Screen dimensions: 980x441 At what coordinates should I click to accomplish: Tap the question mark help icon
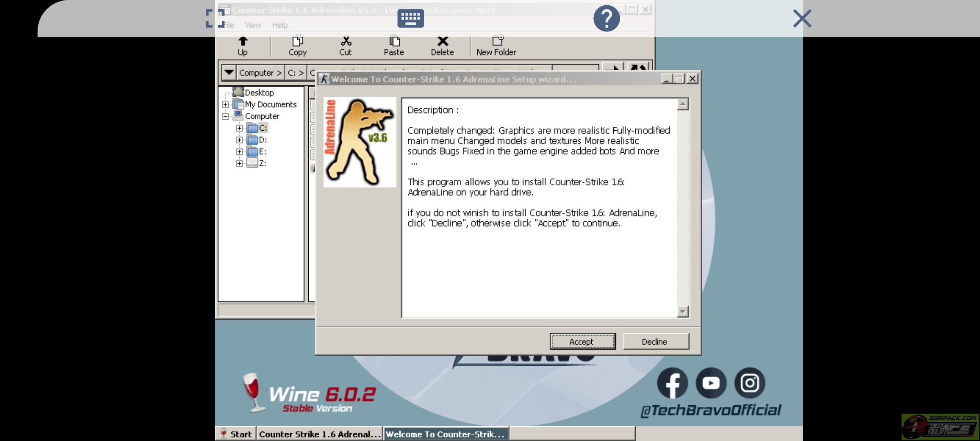click(606, 18)
